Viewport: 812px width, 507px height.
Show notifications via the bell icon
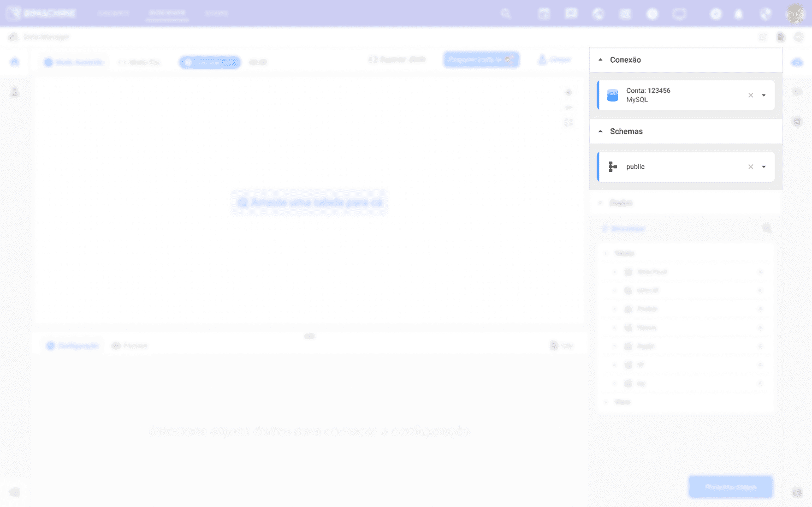click(x=738, y=14)
